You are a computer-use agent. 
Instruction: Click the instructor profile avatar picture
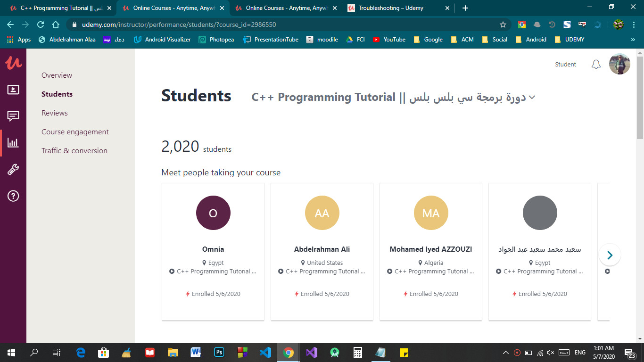pos(619,64)
